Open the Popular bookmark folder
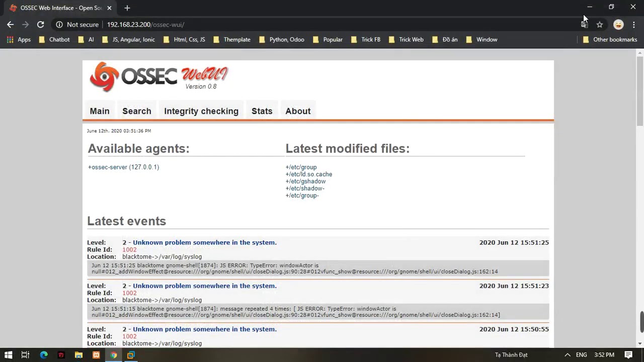Viewport: 644px width, 362px height. point(328,39)
